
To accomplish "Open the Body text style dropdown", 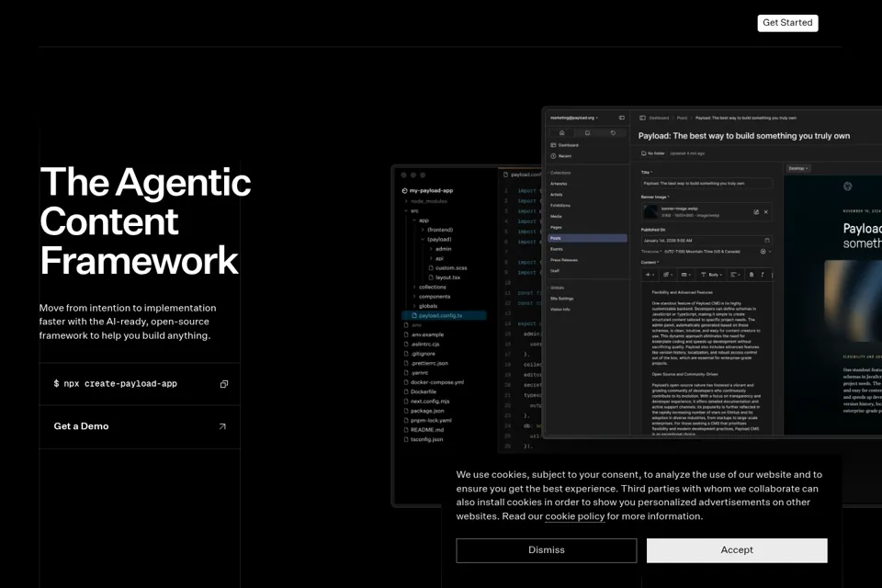I will click(711, 275).
